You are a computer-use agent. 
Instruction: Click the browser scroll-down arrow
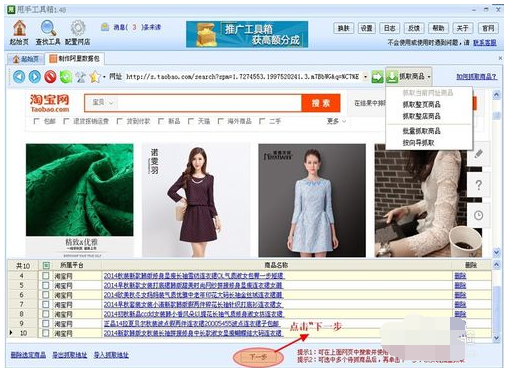(496, 252)
